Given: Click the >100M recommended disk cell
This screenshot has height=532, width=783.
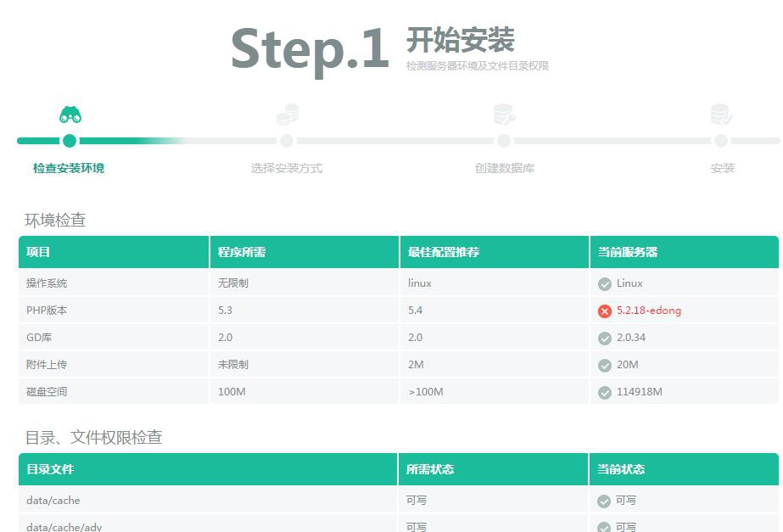Looking at the screenshot, I should [x=426, y=392].
